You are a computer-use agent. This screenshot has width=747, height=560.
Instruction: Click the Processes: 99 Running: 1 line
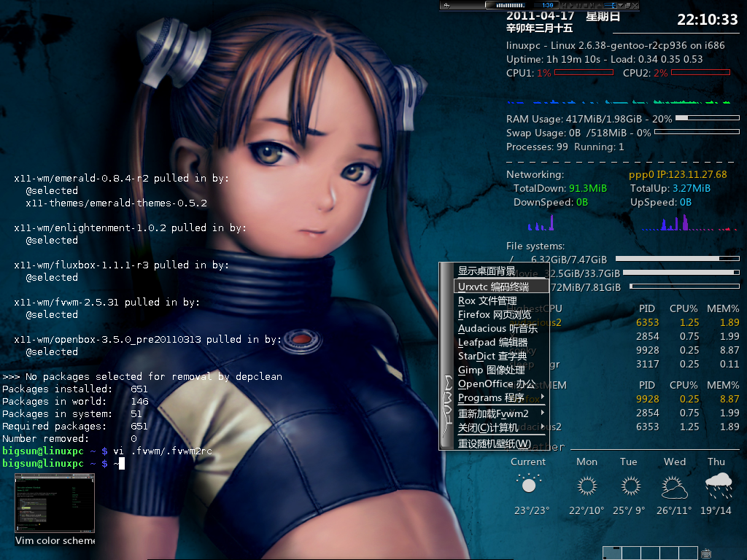click(565, 147)
